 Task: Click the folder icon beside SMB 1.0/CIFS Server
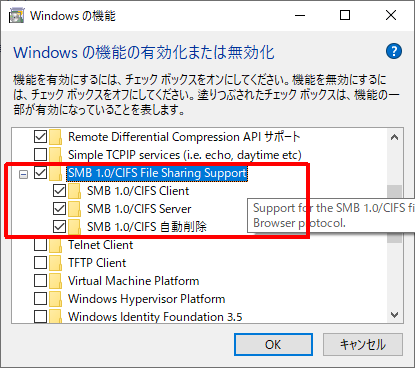pos(75,209)
